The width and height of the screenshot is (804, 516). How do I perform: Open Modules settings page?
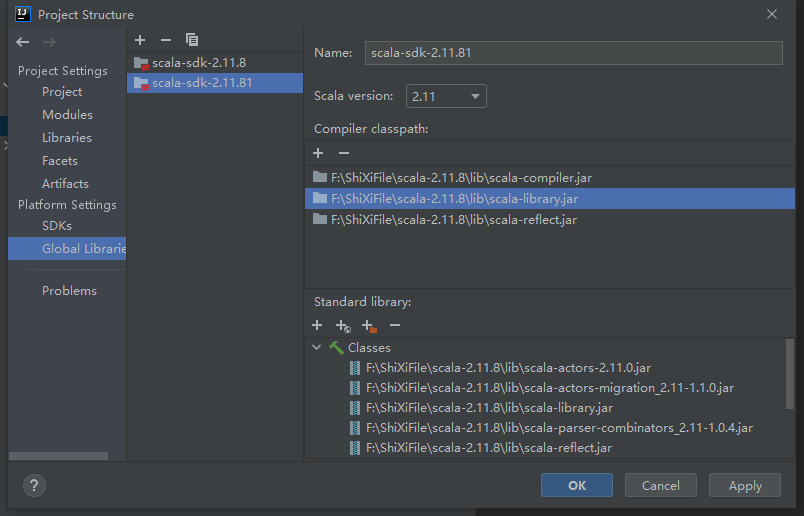(x=67, y=114)
